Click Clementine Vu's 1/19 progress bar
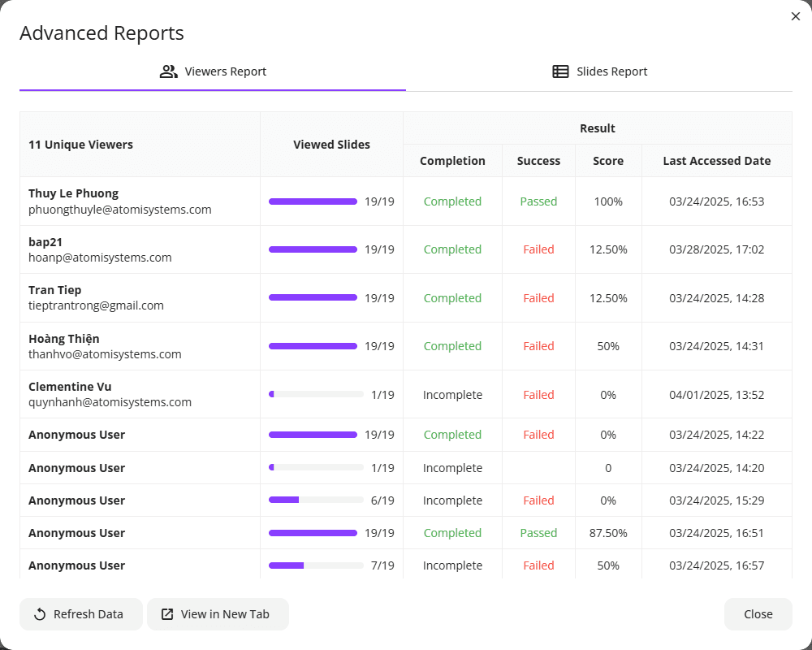Image resolution: width=812 pixels, height=650 pixels. [316, 394]
